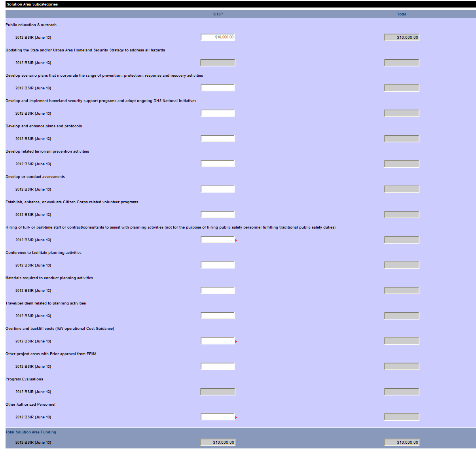
Task: Click Total field for Public education & outreach
Action: click(x=401, y=38)
